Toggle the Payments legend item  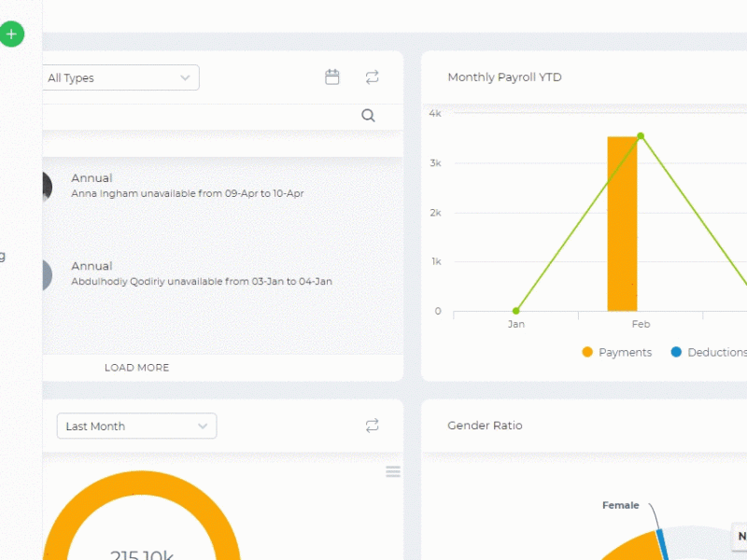[617, 353]
